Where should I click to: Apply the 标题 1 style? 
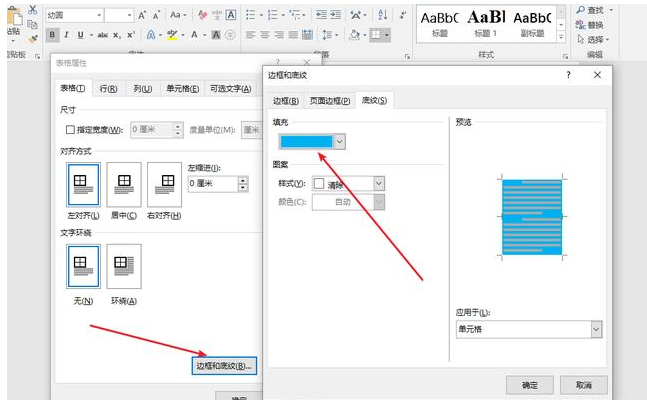[486, 24]
